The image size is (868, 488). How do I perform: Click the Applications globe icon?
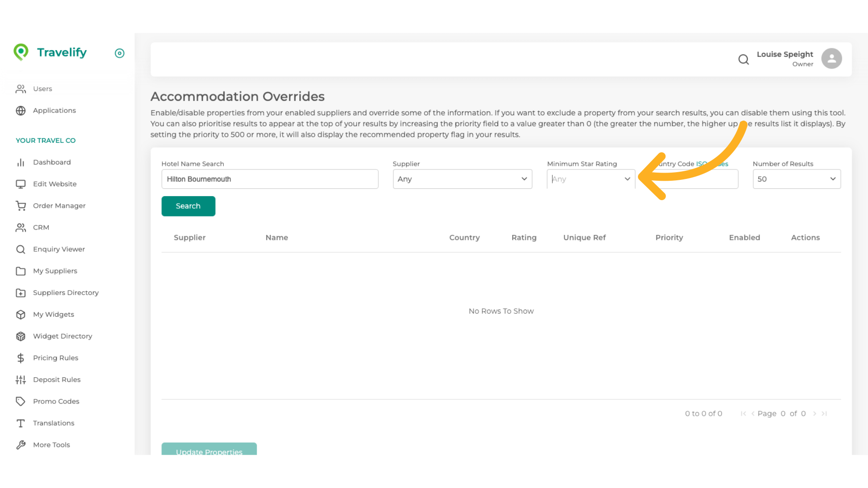(21, 111)
